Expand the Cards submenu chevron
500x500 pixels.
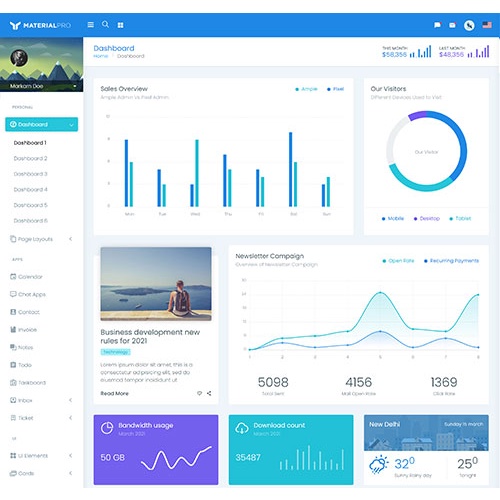(x=70, y=473)
